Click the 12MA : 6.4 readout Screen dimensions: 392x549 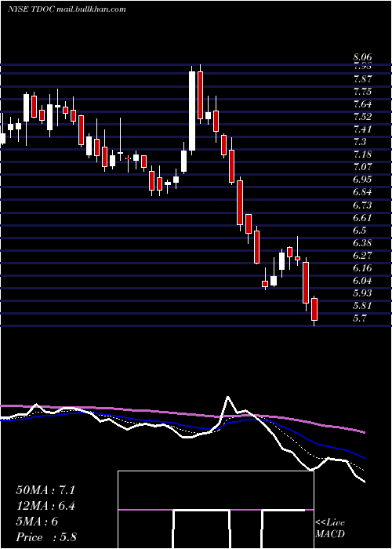click(x=45, y=506)
